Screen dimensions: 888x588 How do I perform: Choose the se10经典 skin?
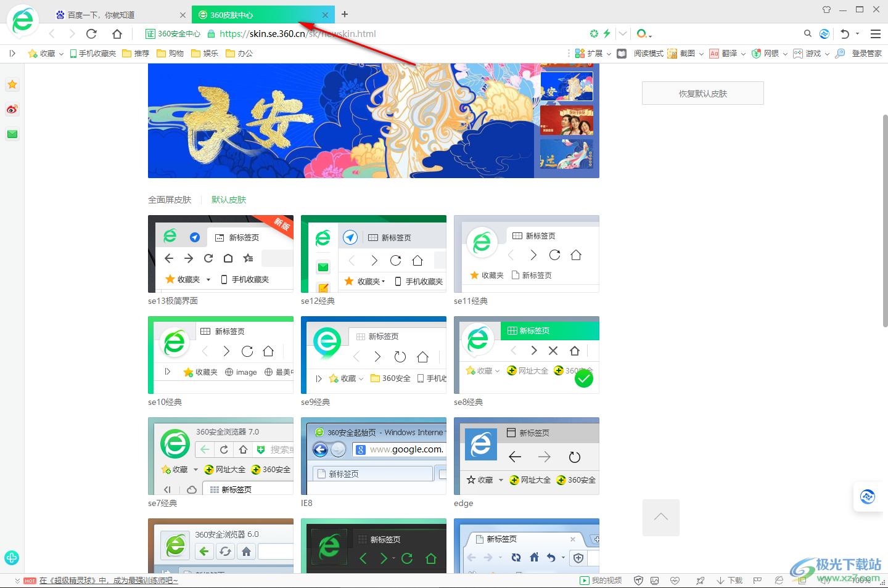221,355
